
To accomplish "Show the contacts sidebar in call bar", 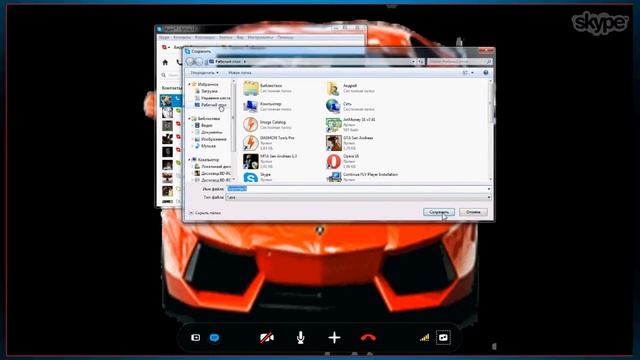I will coord(196,338).
